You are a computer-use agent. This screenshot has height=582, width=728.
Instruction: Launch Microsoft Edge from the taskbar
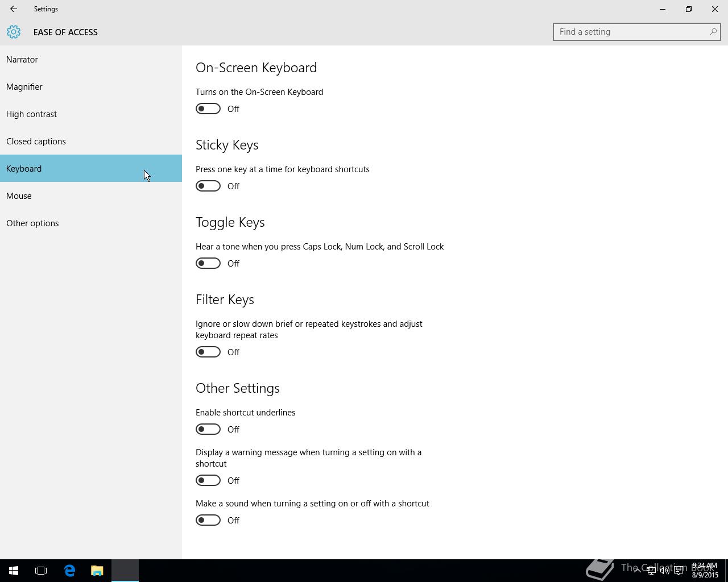coord(69,571)
